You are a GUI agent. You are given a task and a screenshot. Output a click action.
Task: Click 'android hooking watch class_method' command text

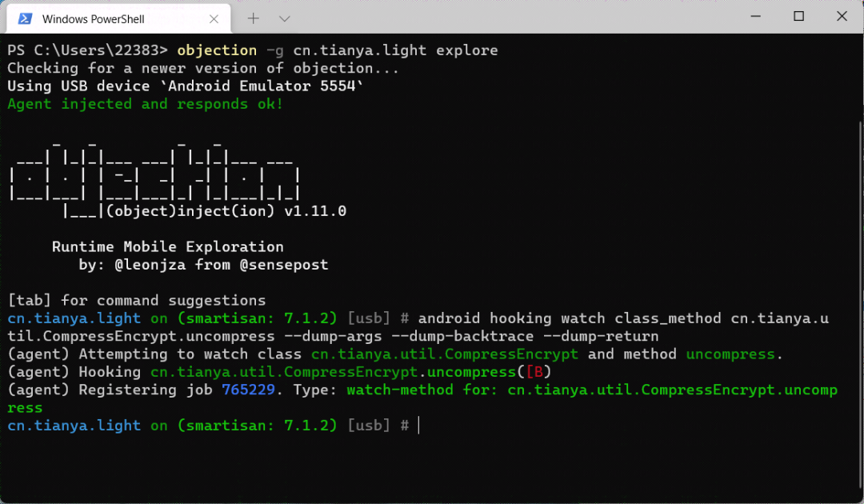tap(570, 318)
